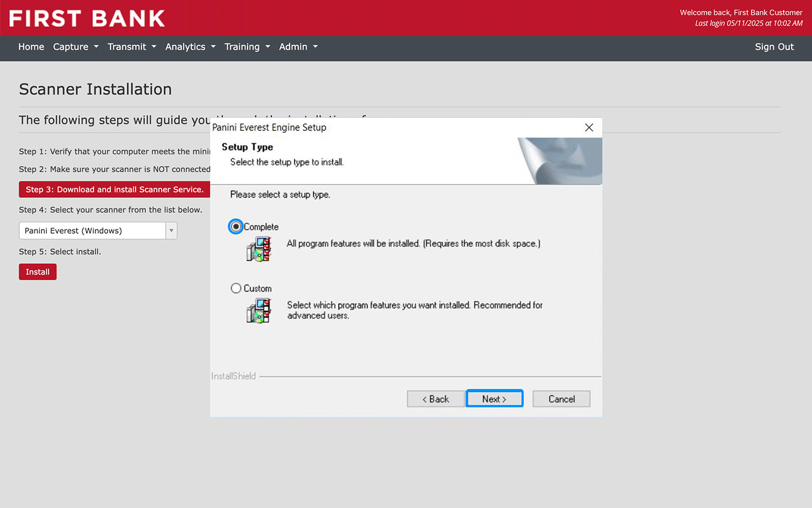Click the Custom setup installer icon
This screenshot has width=812, height=508.
click(x=259, y=311)
